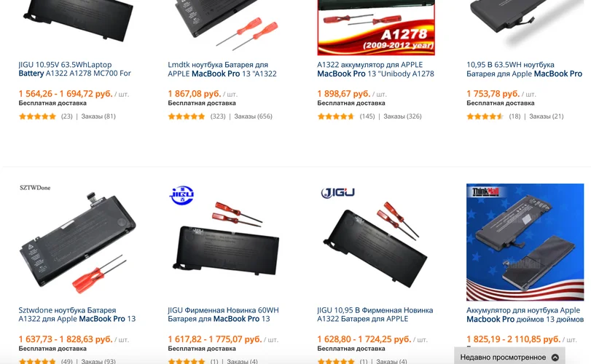Click the dark JIGU text logo
Screen dimensions: 591x364
[x=337, y=193]
